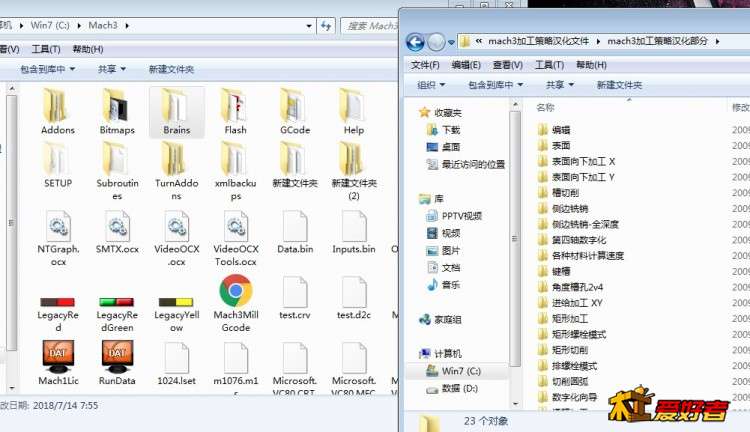This screenshot has height=432, width=750.
Task: Select the xmlbackups folder
Action: click(x=235, y=171)
